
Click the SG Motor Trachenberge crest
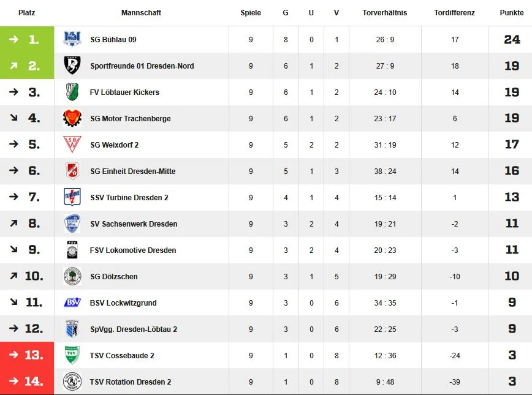pyautogui.click(x=72, y=118)
